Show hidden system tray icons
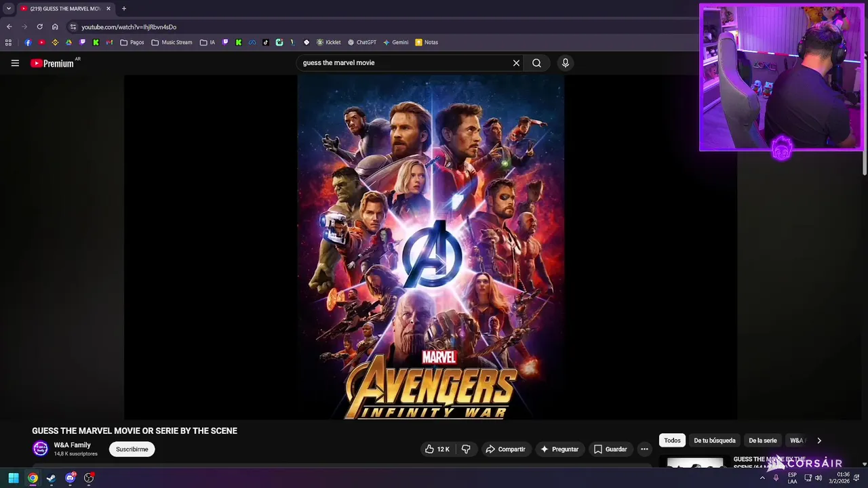 point(762,478)
